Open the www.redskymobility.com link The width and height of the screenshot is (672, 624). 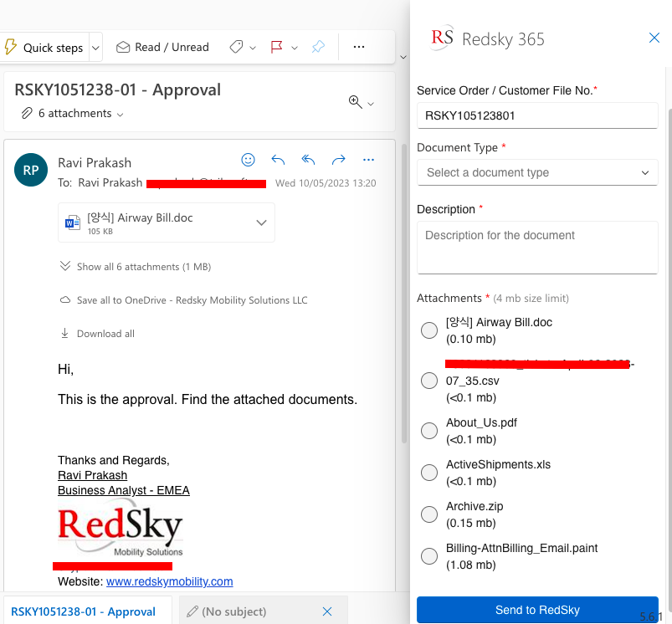pos(169,581)
